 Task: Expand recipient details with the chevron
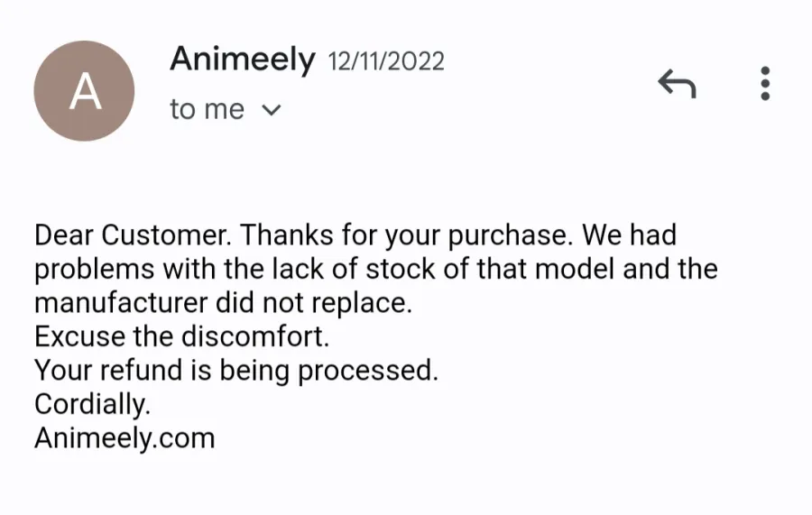click(272, 110)
